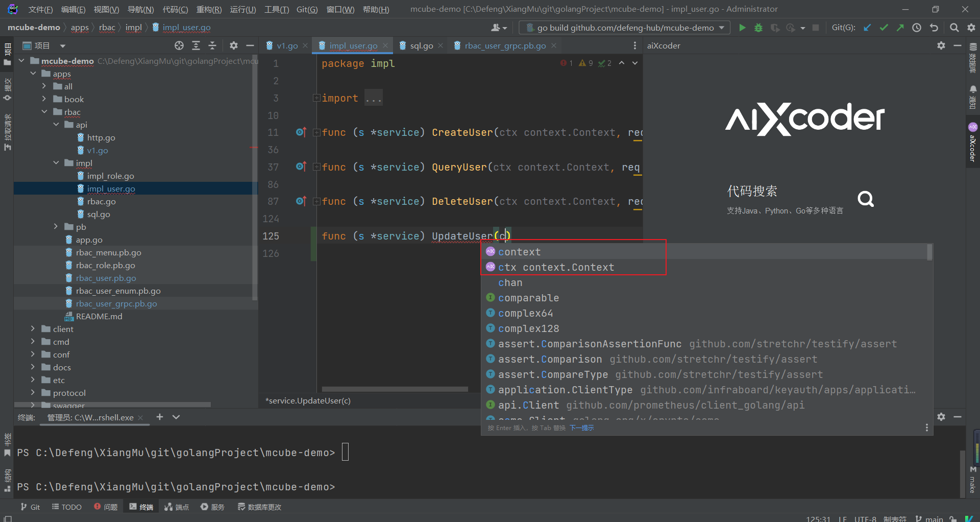Viewport: 980px width, 522px height.
Task: Open project panel options gear
Action: tap(234, 45)
